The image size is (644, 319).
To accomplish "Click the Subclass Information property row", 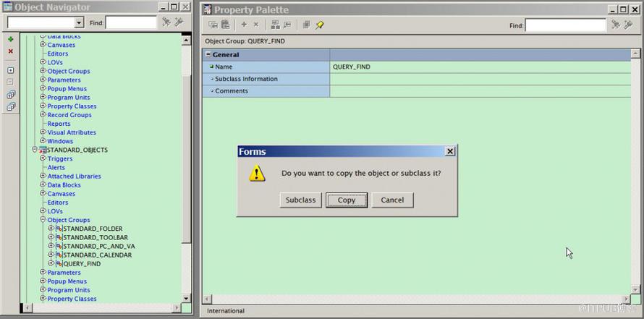I will [416, 80].
